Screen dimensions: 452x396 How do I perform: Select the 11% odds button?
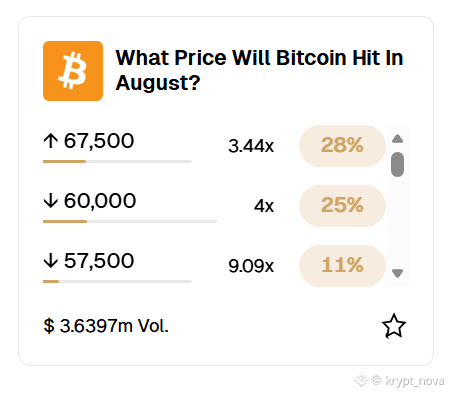pyautogui.click(x=342, y=266)
